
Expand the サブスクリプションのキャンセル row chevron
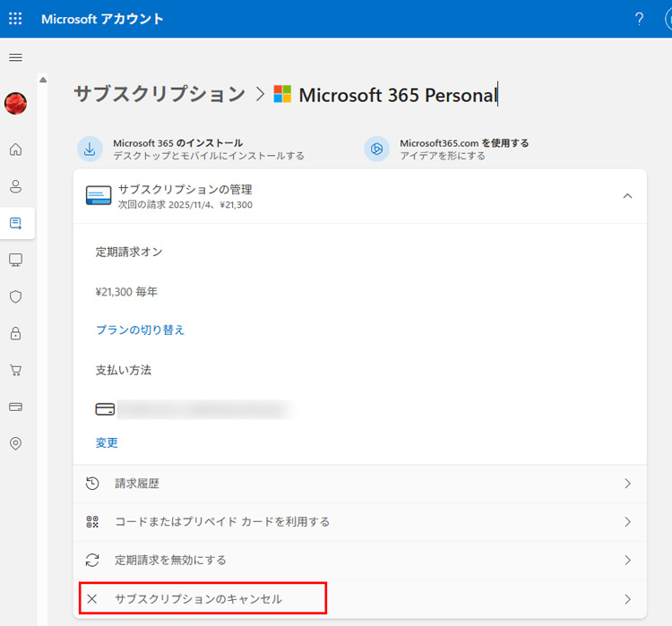click(627, 598)
